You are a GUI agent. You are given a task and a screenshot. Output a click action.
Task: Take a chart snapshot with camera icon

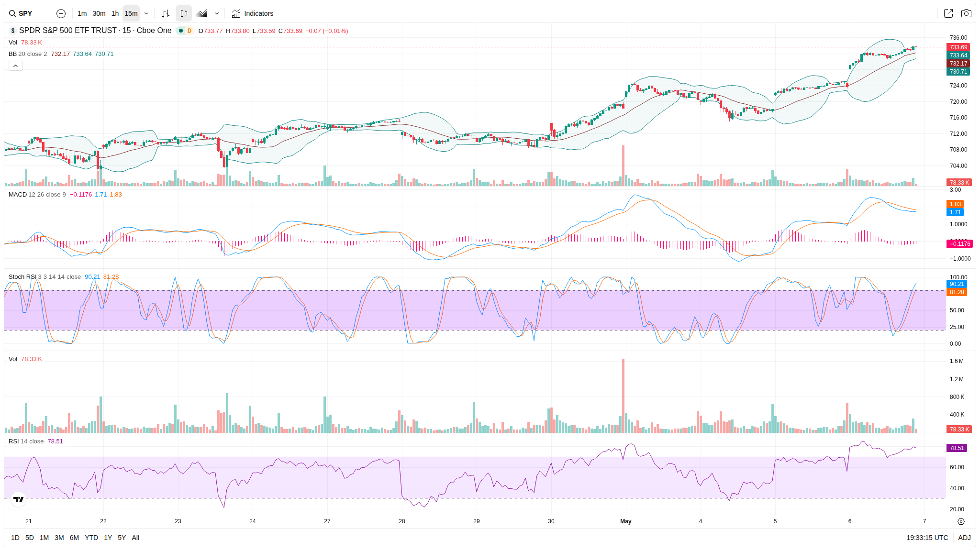(x=966, y=13)
